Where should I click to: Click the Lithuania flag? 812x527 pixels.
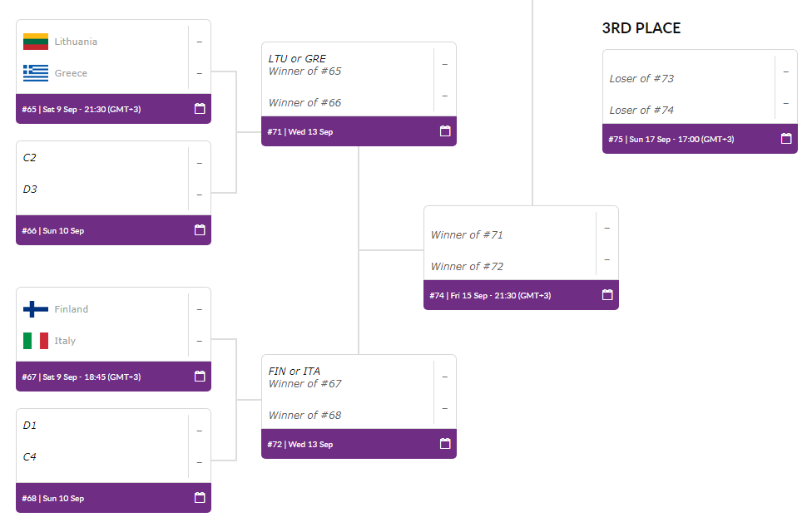pyautogui.click(x=36, y=42)
